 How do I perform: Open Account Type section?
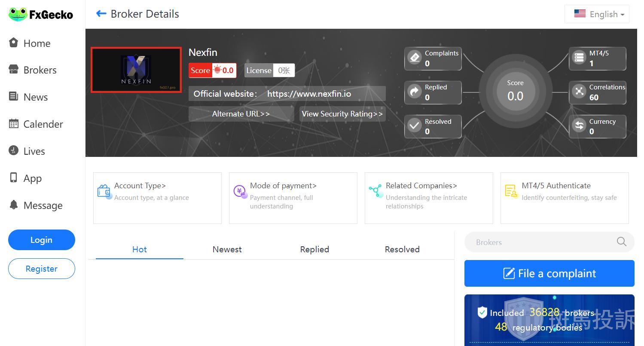point(140,186)
